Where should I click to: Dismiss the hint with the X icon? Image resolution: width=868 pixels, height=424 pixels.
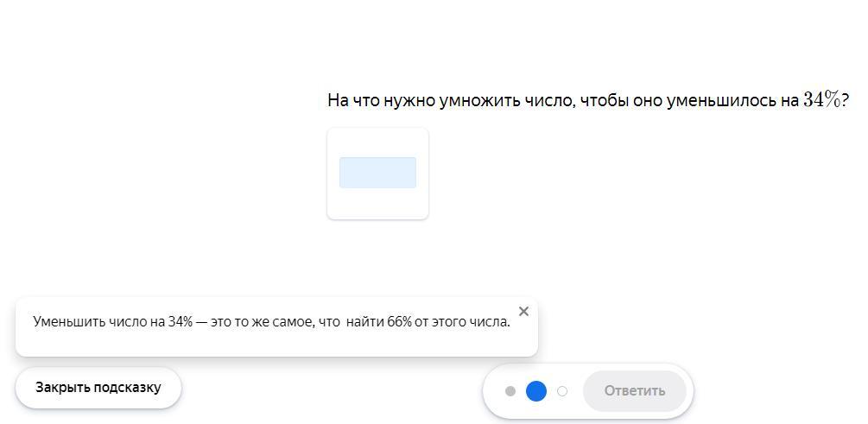tap(523, 312)
